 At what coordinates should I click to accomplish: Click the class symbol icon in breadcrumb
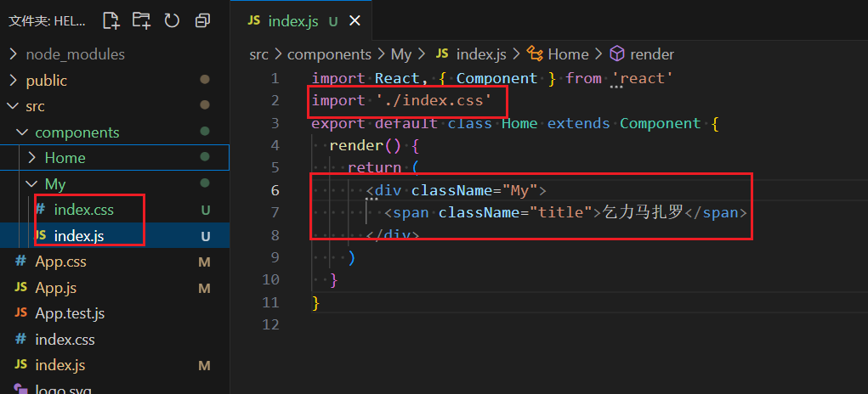click(x=535, y=53)
